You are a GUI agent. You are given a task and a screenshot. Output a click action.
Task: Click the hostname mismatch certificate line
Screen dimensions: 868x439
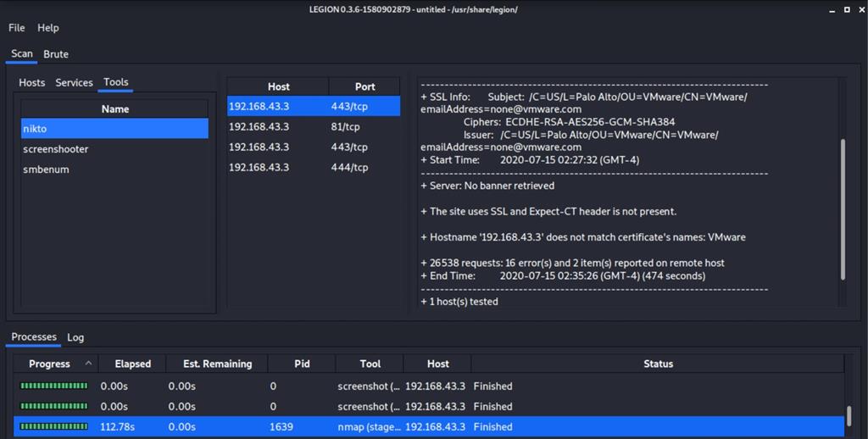point(583,237)
